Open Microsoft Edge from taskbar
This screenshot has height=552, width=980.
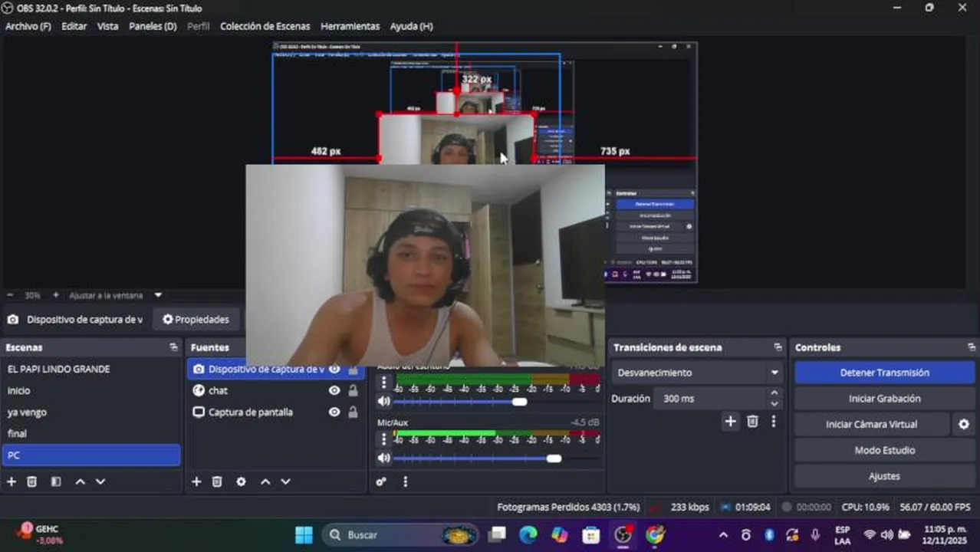pyautogui.click(x=528, y=534)
